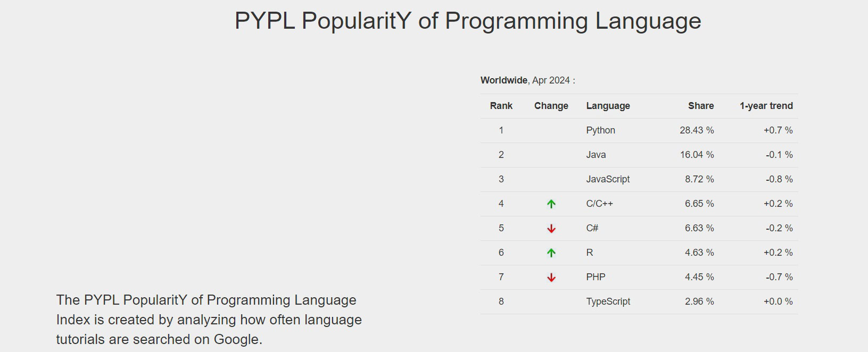Click the Change column header
Viewport: 868px width, 352px height.
551,106
